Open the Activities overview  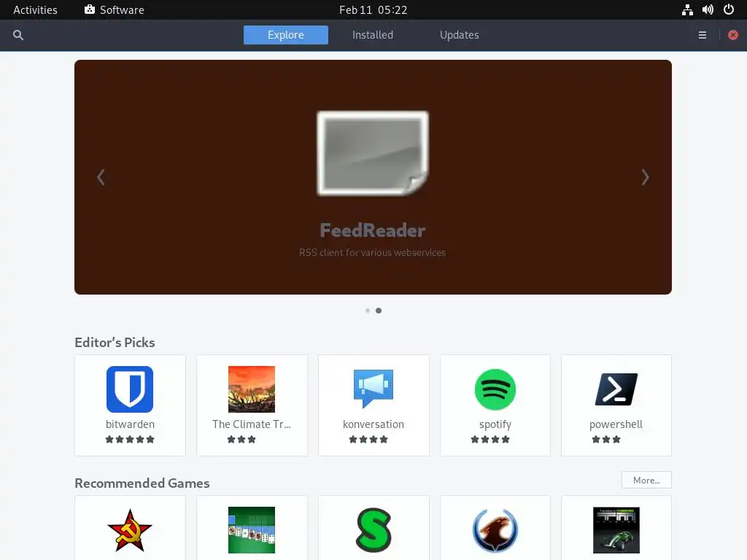point(35,9)
